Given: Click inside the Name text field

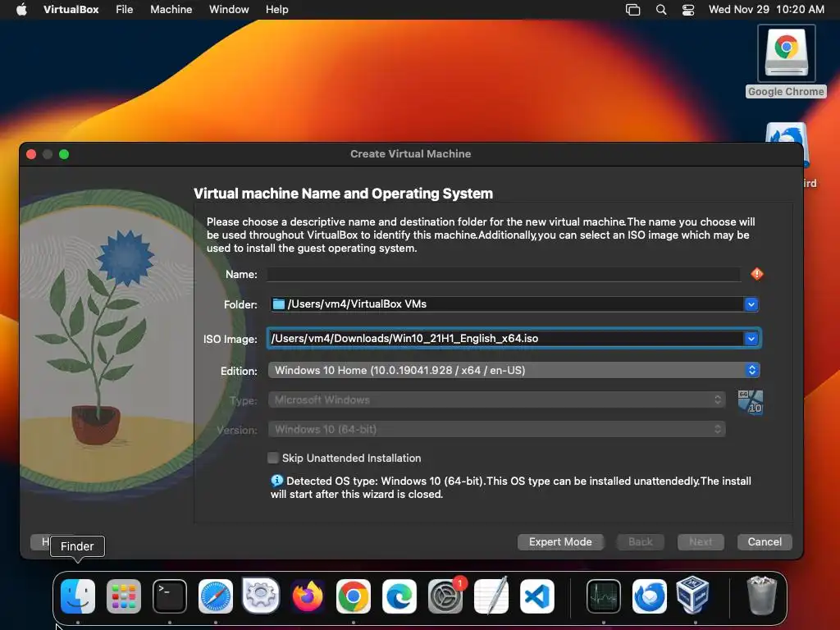Looking at the screenshot, I should [x=504, y=274].
